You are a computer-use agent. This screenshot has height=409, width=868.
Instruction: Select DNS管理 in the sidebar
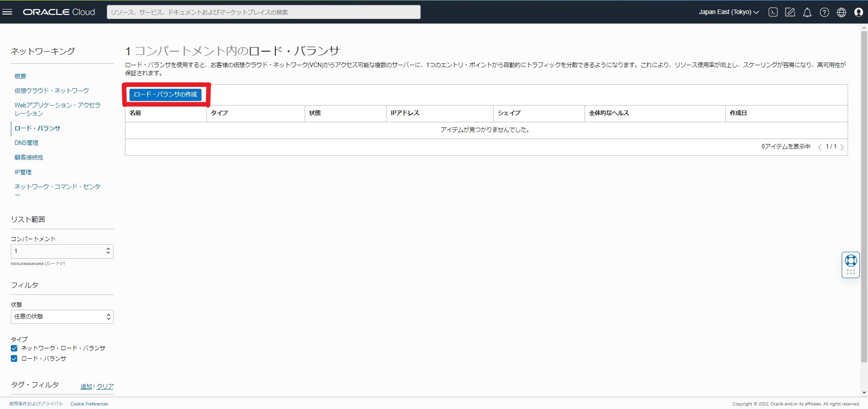[x=26, y=142]
